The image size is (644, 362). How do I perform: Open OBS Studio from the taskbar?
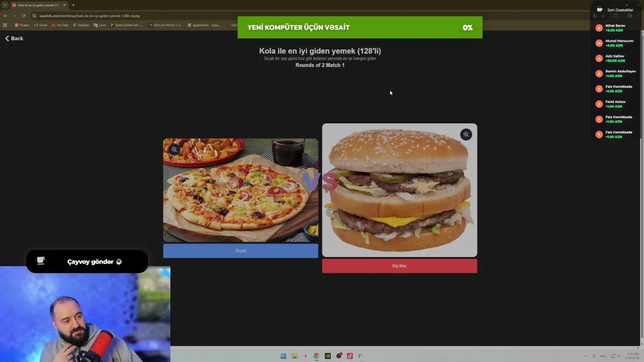339,356
